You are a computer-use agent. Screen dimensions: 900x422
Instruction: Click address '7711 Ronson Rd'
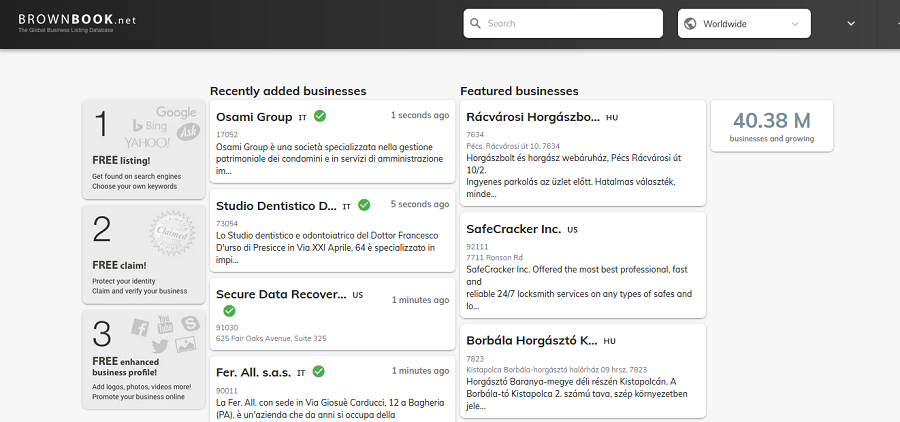point(494,257)
